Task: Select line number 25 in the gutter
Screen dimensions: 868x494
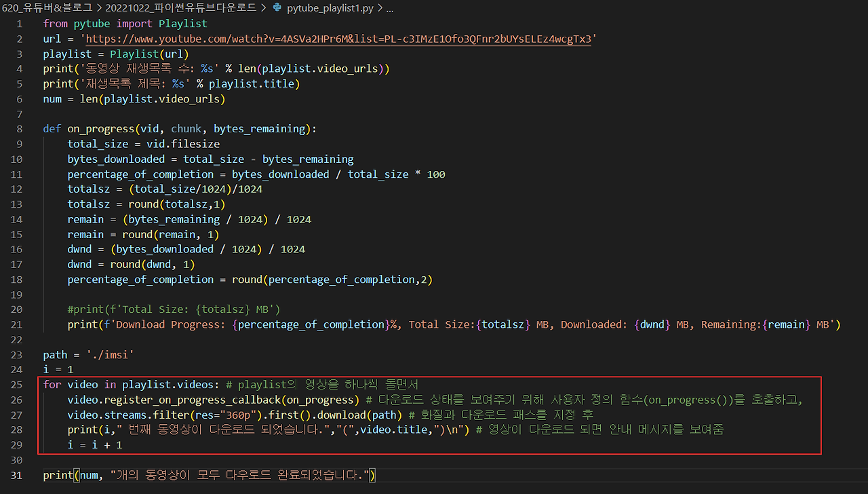Action: (16, 384)
